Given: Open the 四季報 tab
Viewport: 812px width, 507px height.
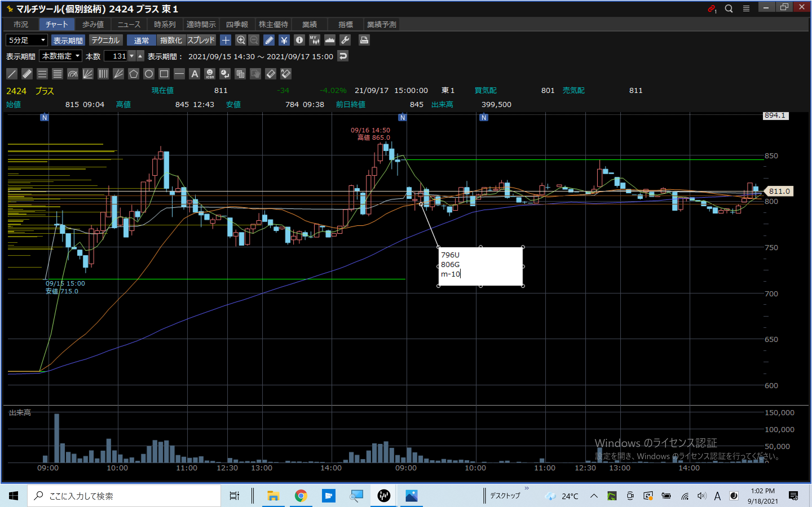Looking at the screenshot, I should pyautogui.click(x=237, y=25).
